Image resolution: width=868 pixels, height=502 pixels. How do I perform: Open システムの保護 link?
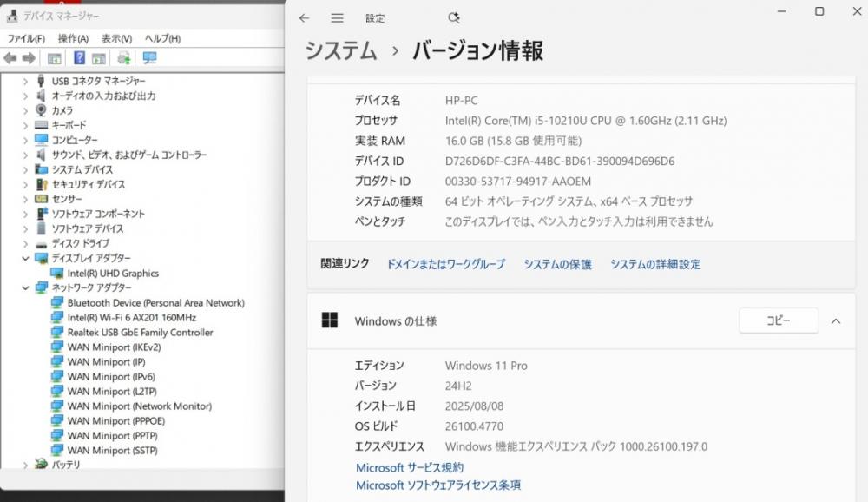[557, 264]
